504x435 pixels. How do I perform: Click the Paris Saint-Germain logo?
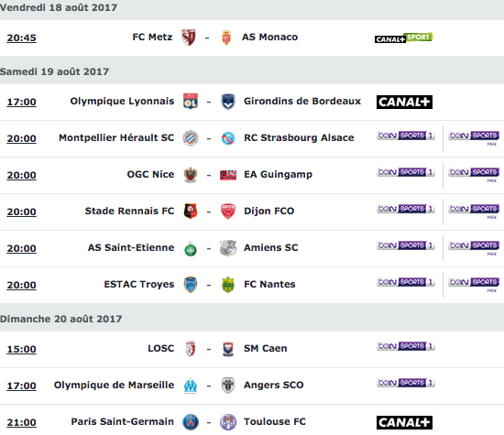[x=191, y=422]
